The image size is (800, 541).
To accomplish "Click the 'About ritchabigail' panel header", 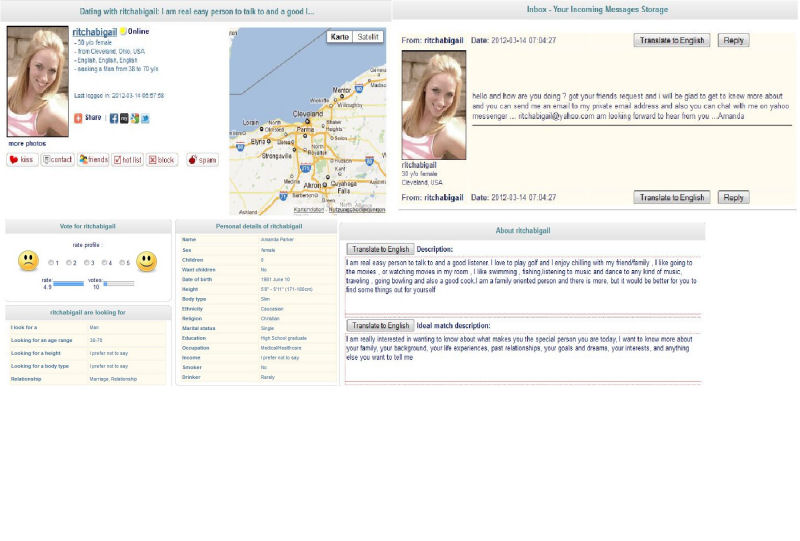I will point(523,231).
